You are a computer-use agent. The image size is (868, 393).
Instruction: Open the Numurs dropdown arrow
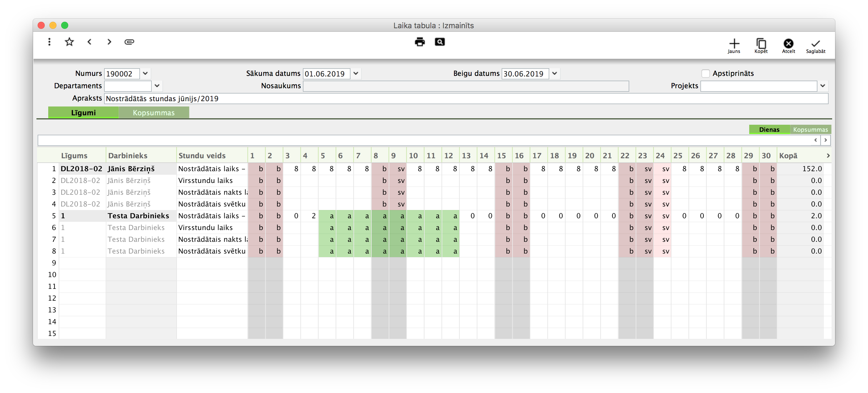[145, 74]
